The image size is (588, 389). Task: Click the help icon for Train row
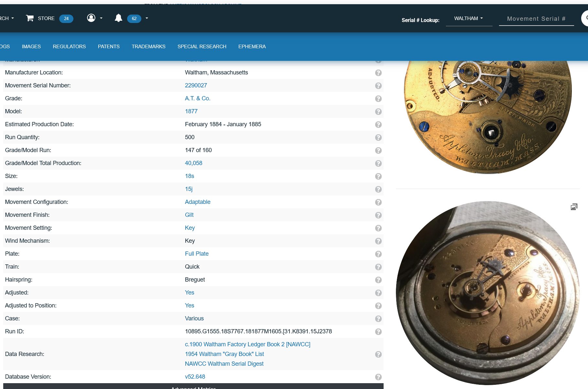[x=378, y=267]
